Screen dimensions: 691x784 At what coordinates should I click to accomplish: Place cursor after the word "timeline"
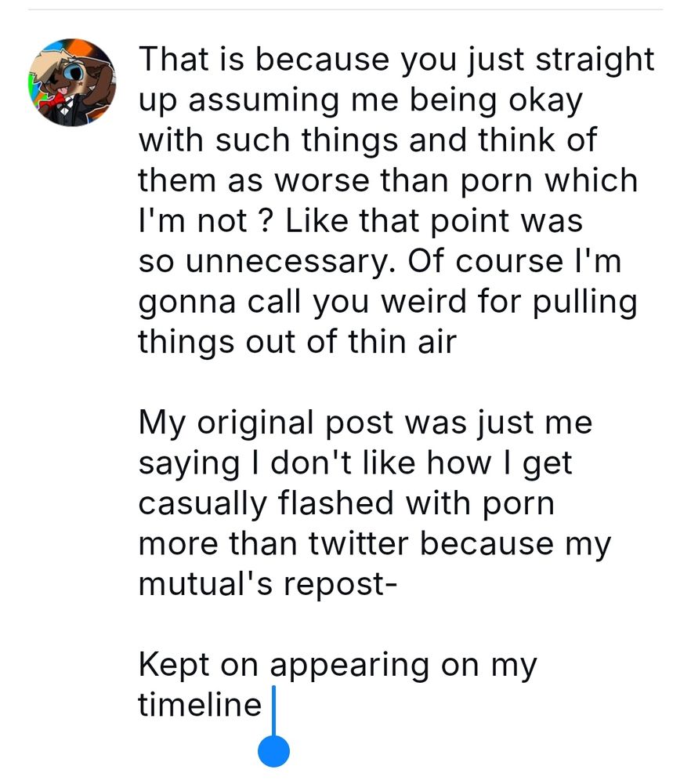pyautogui.click(x=264, y=705)
